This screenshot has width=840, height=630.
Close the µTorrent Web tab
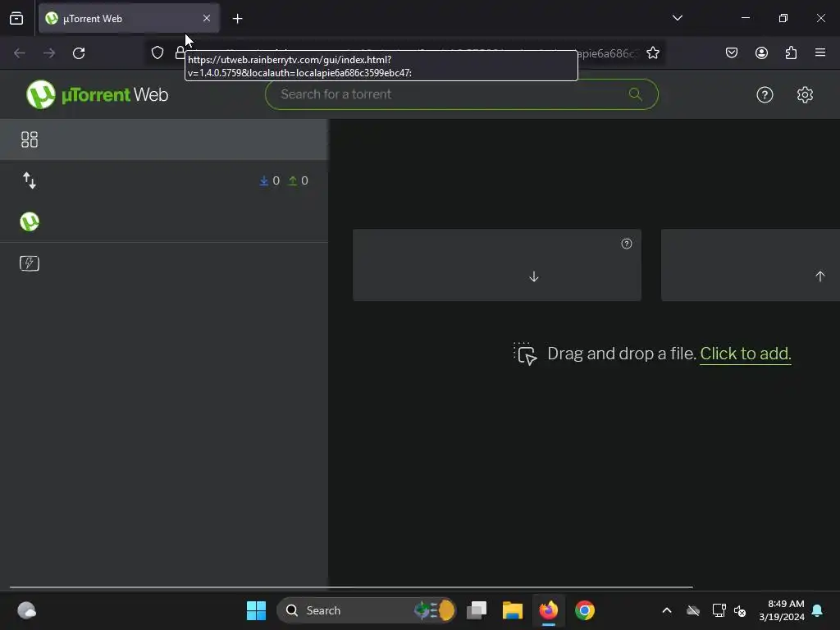pos(207,18)
